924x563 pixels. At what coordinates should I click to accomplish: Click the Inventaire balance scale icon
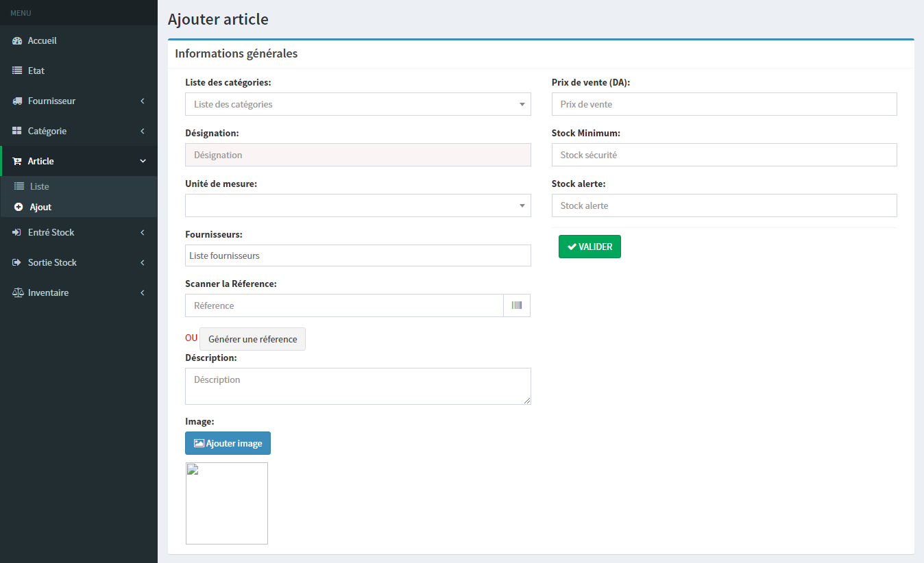18,293
